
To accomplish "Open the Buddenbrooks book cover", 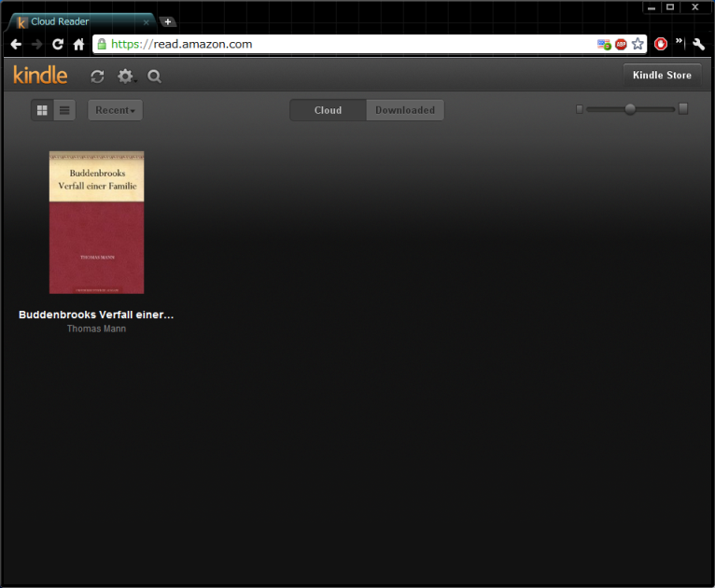I will pyautogui.click(x=97, y=222).
